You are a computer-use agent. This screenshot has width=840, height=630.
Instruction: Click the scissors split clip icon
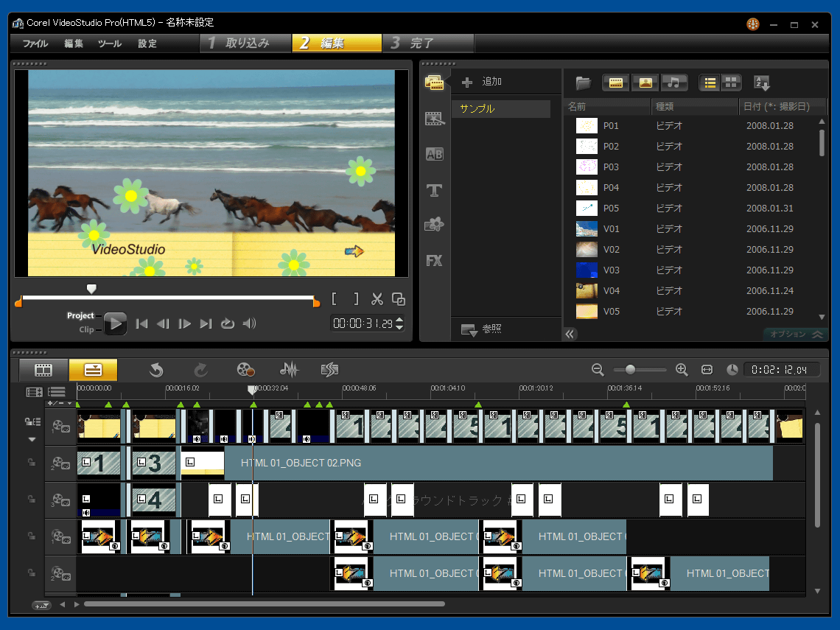pyautogui.click(x=377, y=299)
